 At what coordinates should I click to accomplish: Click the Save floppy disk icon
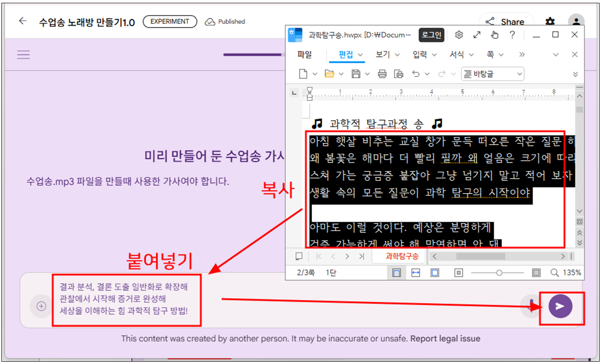(x=356, y=74)
